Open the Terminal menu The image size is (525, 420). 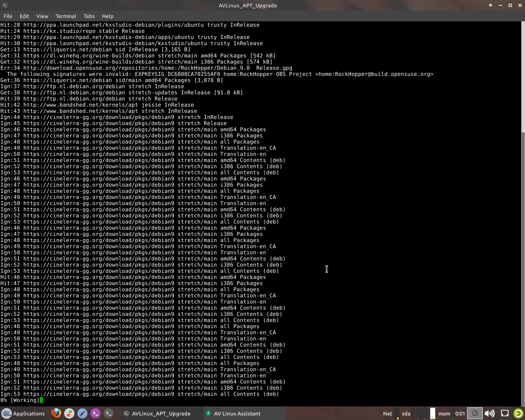coord(66,16)
